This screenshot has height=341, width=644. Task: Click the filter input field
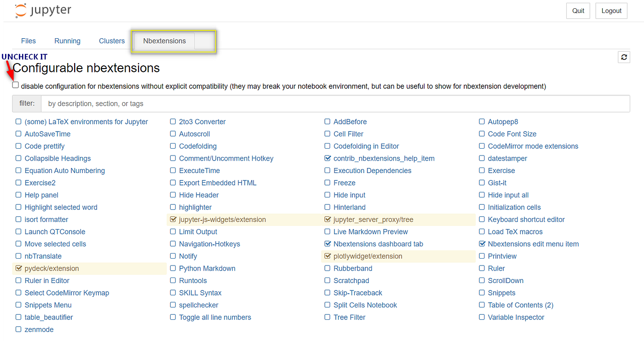(322, 103)
